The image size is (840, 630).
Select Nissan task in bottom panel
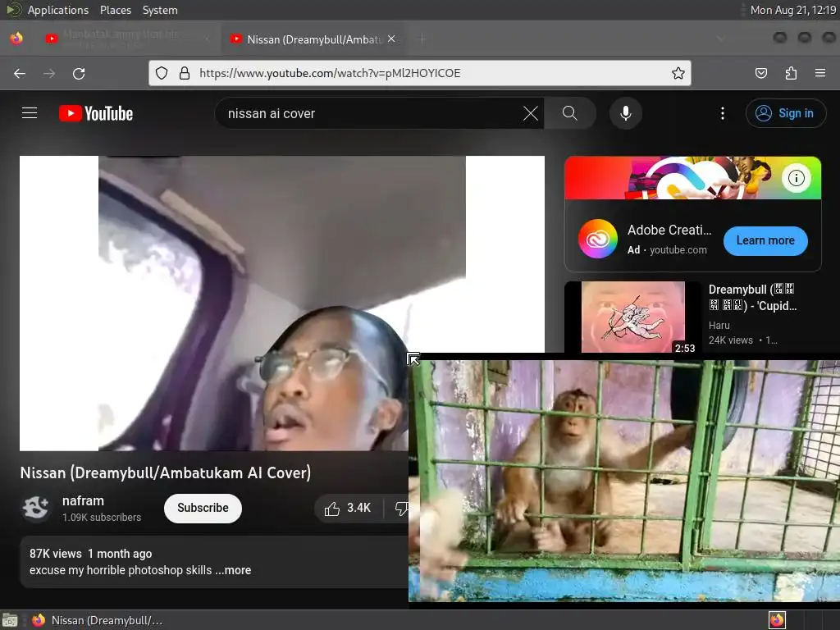pyautogui.click(x=97, y=620)
